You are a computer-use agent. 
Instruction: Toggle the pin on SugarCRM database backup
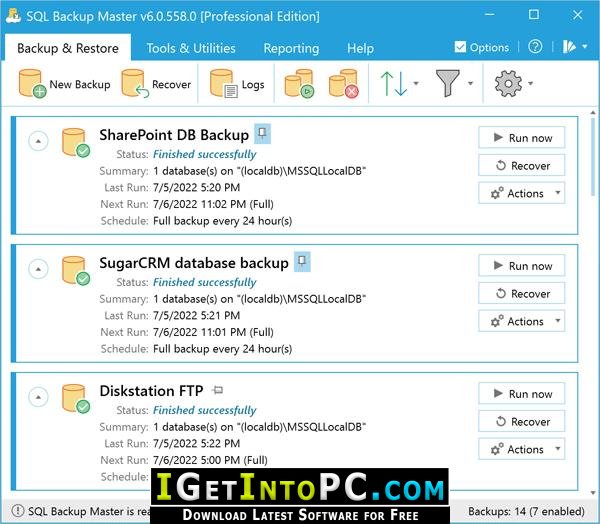pyautogui.click(x=302, y=262)
